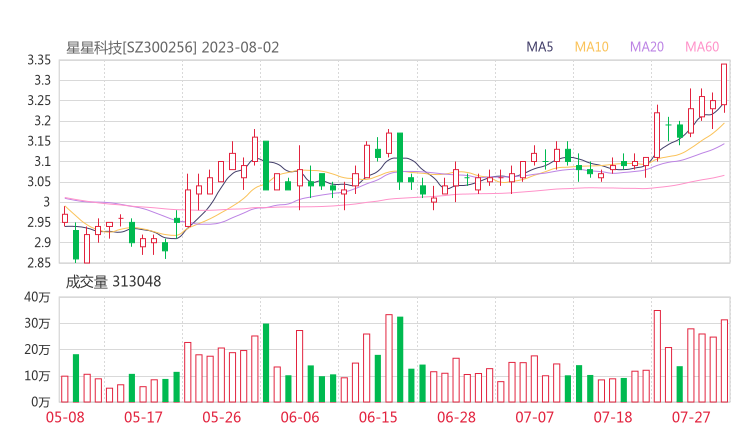Click the 3.15 price axis label
Image resolution: width=740 pixels, height=440 pixels.
pos(39,141)
